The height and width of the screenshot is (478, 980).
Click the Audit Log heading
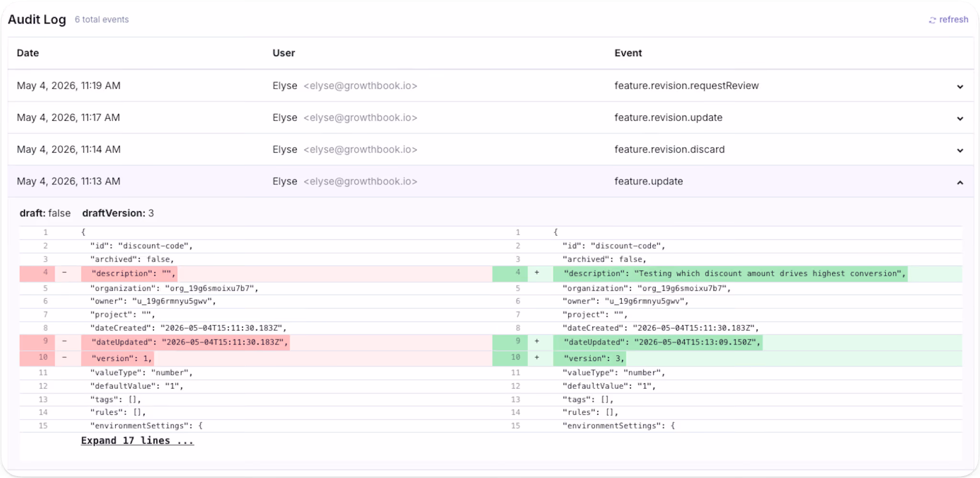coord(37,20)
